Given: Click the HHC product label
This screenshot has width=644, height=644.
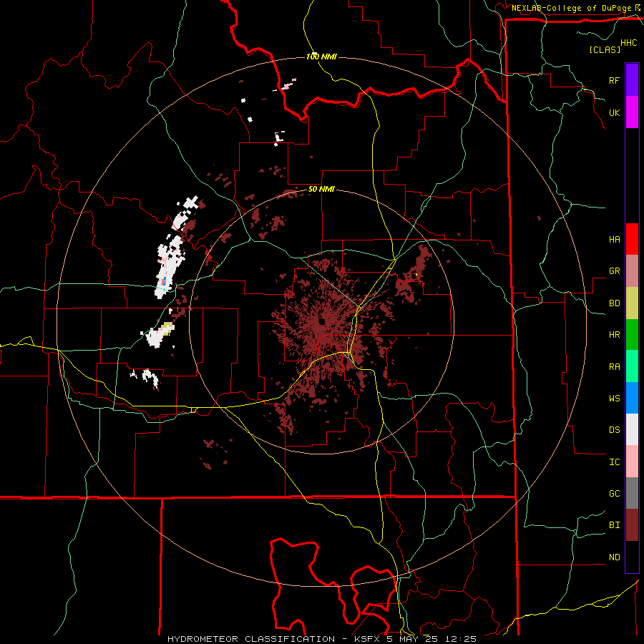Looking at the screenshot, I should pyautogui.click(x=629, y=43).
